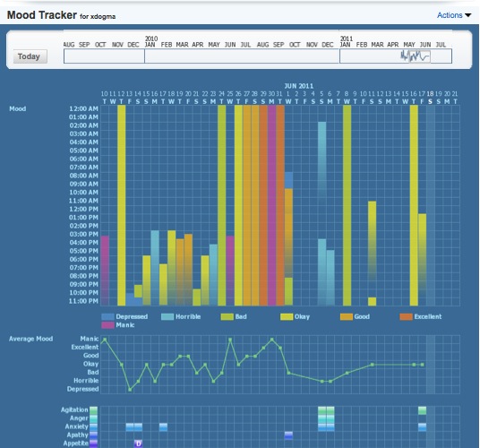This screenshot has height=448, width=480.
Task: Click the teal Horrible bar on May 16
Action: coord(155,268)
